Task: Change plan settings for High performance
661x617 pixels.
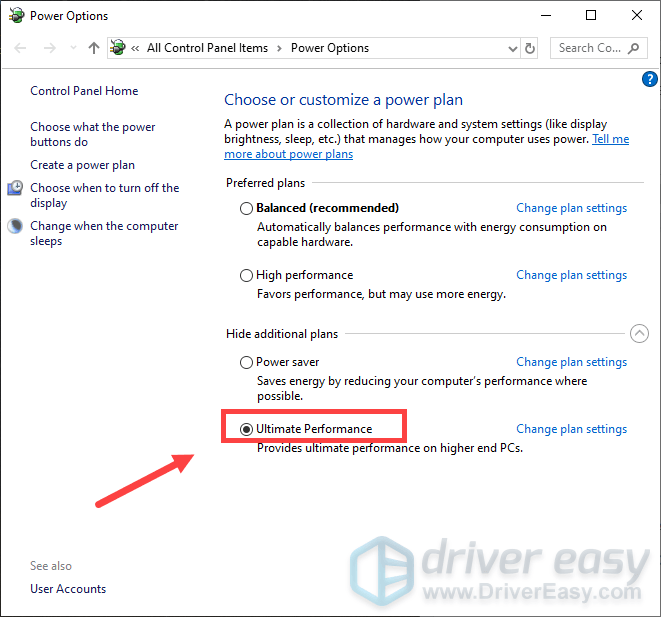Action: [x=572, y=275]
